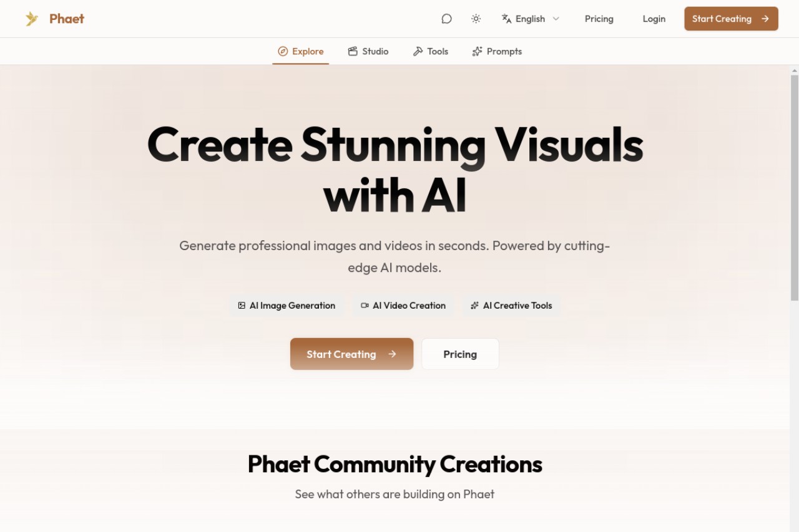Click header Start Creating button

click(731, 19)
